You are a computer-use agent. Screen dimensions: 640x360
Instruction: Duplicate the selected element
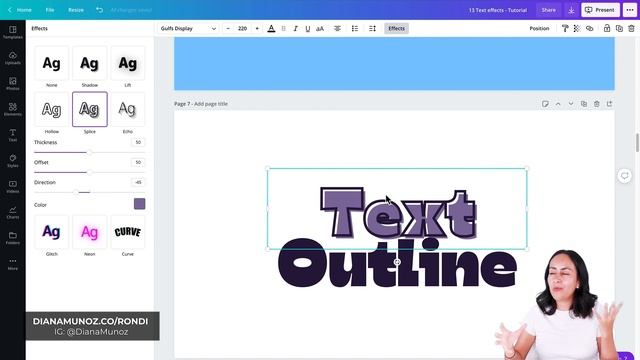[x=619, y=29]
